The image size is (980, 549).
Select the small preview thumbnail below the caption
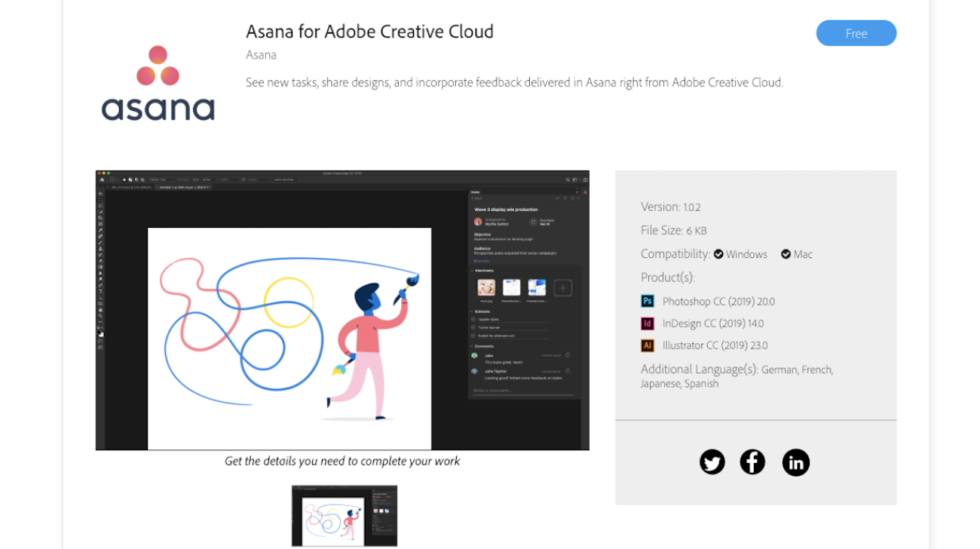(x=345, y=516)
